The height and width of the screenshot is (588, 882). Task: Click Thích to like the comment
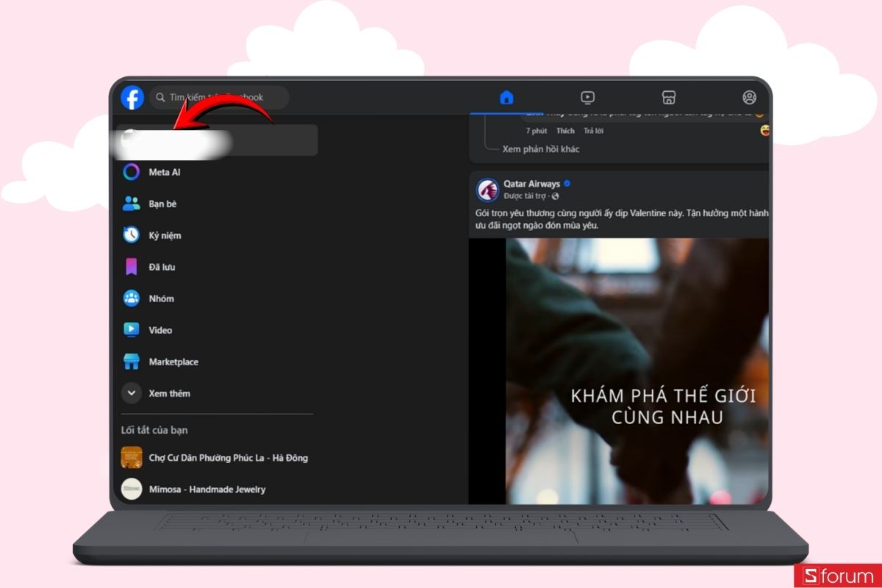click(565, 131)
